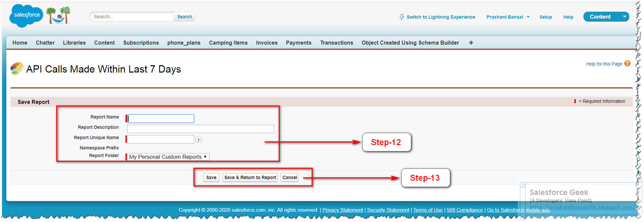Open the Privacy Statement link
The width and height of the screenshot is (644, 222).
343,210
